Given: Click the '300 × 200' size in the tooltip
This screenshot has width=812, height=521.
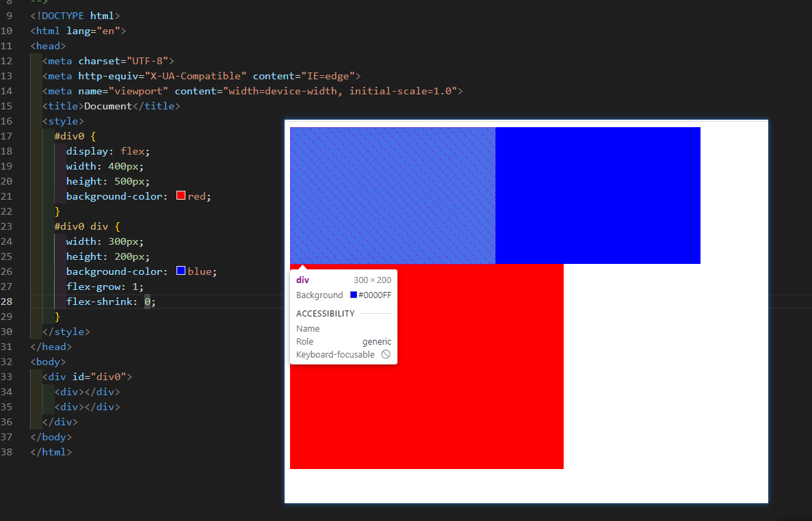Looking at the screenshot, I should click(x=372, y=280).
